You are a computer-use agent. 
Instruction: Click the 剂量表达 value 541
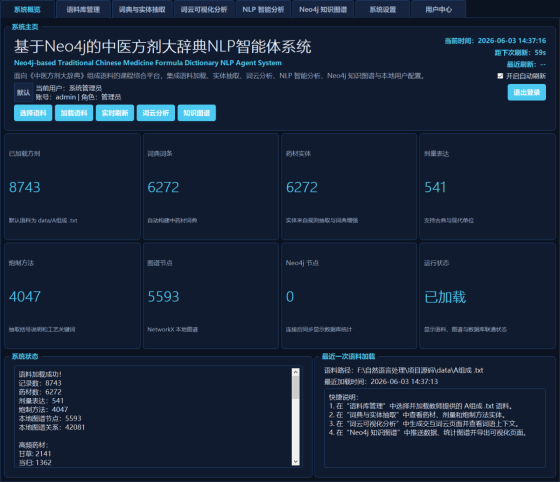[x=435, y=187]
